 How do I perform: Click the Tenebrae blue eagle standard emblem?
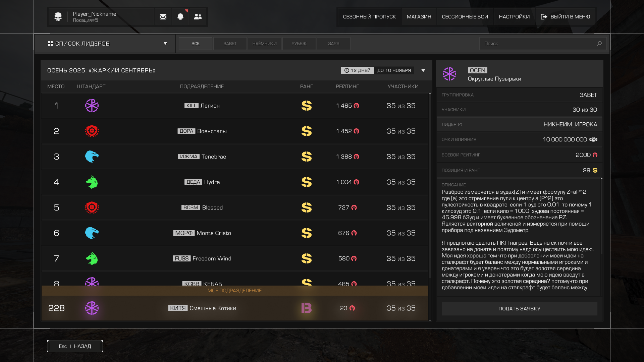tap(92, 157)
